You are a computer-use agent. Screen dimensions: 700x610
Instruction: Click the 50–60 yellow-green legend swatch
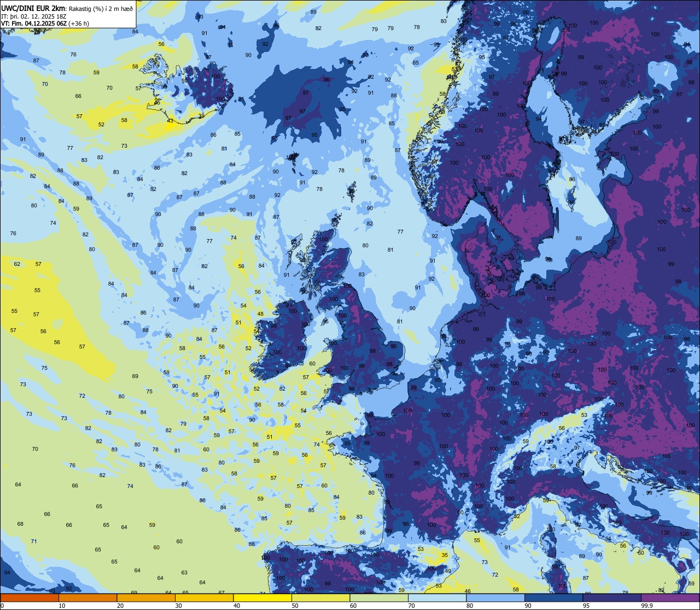click(x=320, y=597)
